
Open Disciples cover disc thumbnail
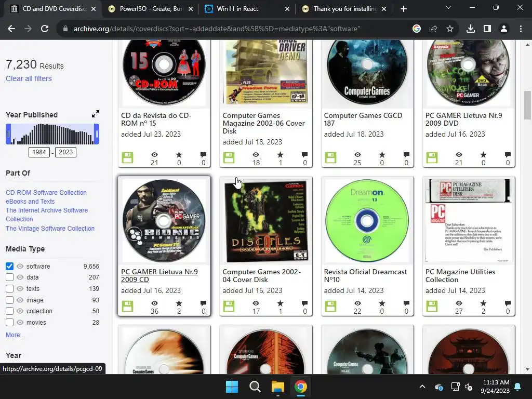click(x=266, y=221)
